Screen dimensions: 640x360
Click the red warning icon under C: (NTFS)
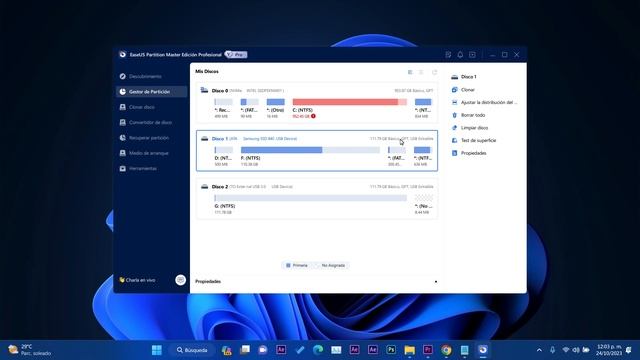[x=313, y=116]
